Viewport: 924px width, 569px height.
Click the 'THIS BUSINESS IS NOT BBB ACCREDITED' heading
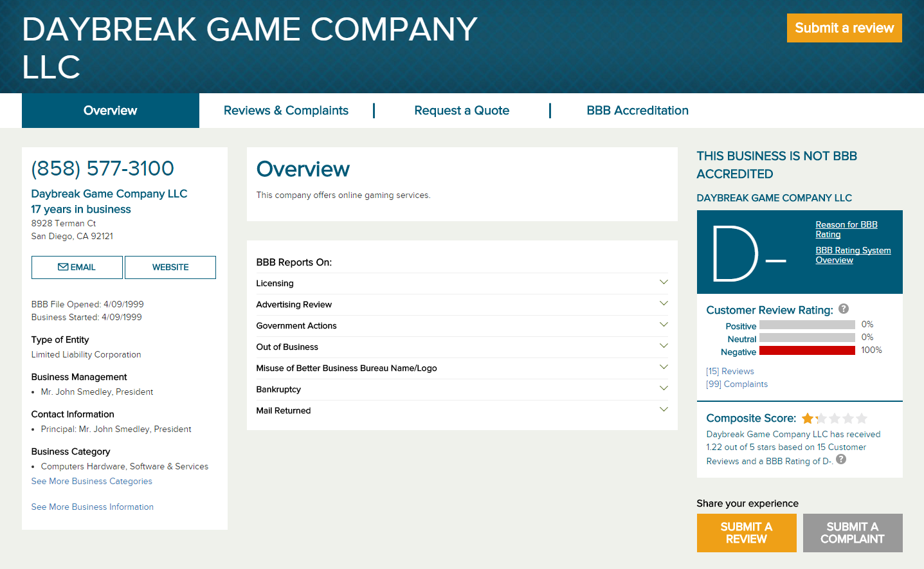(777, 165)
